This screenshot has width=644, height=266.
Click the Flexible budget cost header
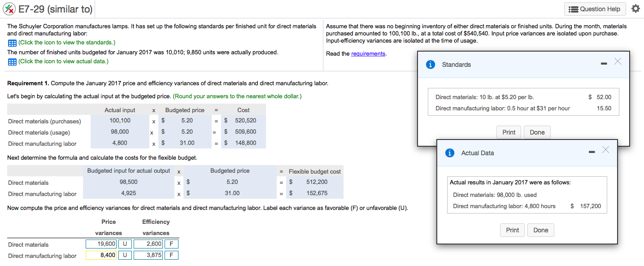(x=315, y=172)
